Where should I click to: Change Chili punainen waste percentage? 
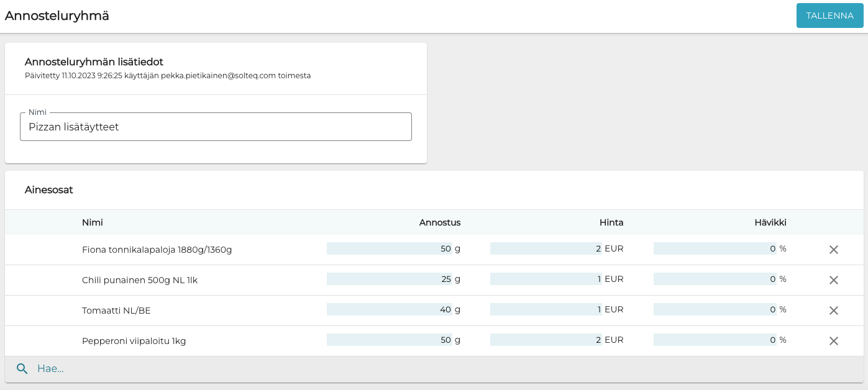pyautogui.click(x=715, y=279)
